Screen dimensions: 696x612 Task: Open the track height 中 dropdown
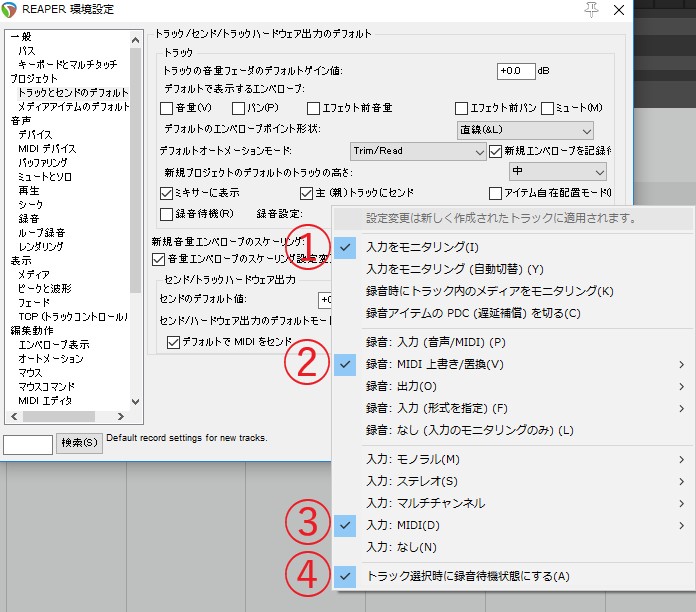click(x=558, y=171)
